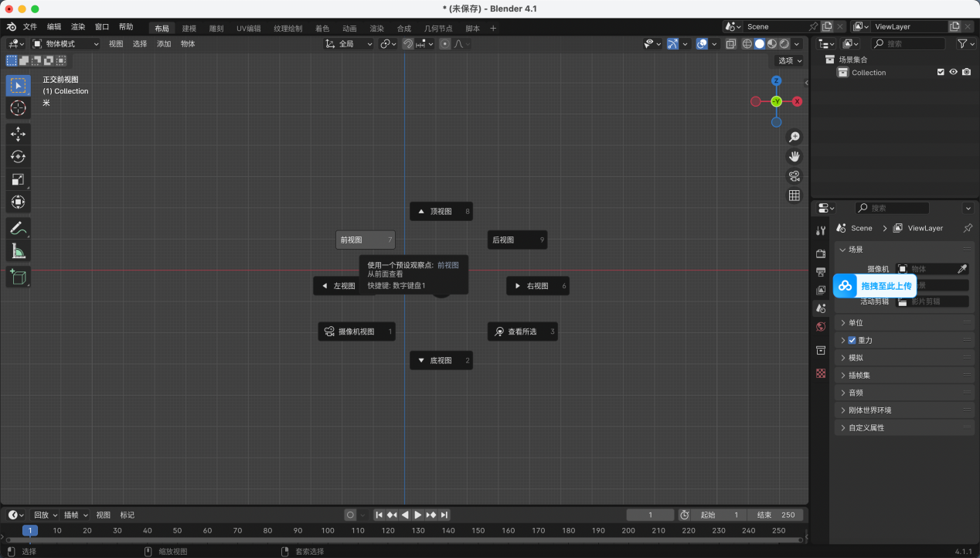Screen dimensions: 980x558
Task: Expand the 单位 units panel
Action: pyautogui.click(x=904, y=322)
